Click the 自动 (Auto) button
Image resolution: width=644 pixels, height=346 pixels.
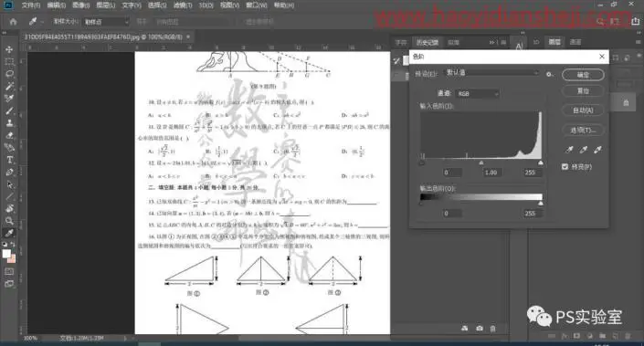pyautogui.click(x=583, y=110)
